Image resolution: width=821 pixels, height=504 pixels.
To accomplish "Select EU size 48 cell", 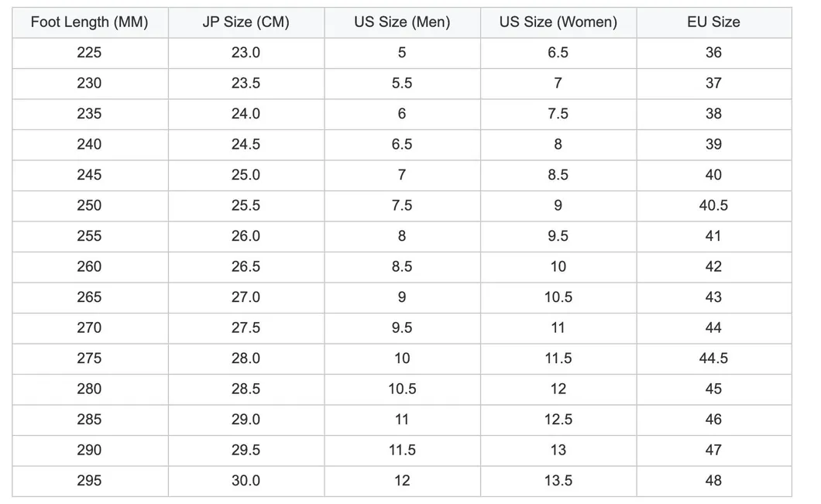I will click(x=713, y=481).
